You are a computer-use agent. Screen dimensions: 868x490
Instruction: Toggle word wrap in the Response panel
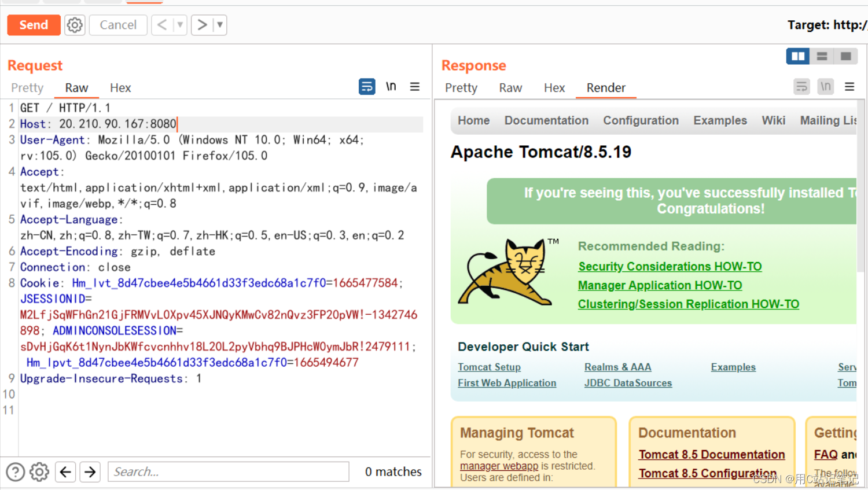[x=801, y=87]
